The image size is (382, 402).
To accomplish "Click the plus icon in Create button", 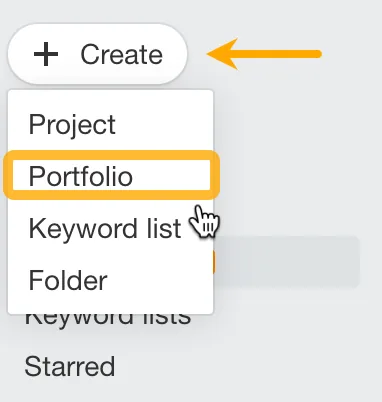I will [46, 54].
